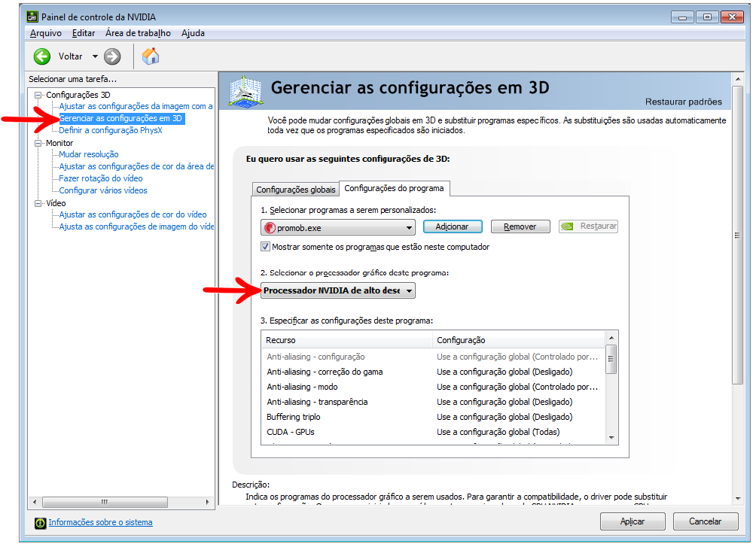
Task: Select 'Ajustar as configurações de cor do vídeo' item
Action: [x=133, y=214]
